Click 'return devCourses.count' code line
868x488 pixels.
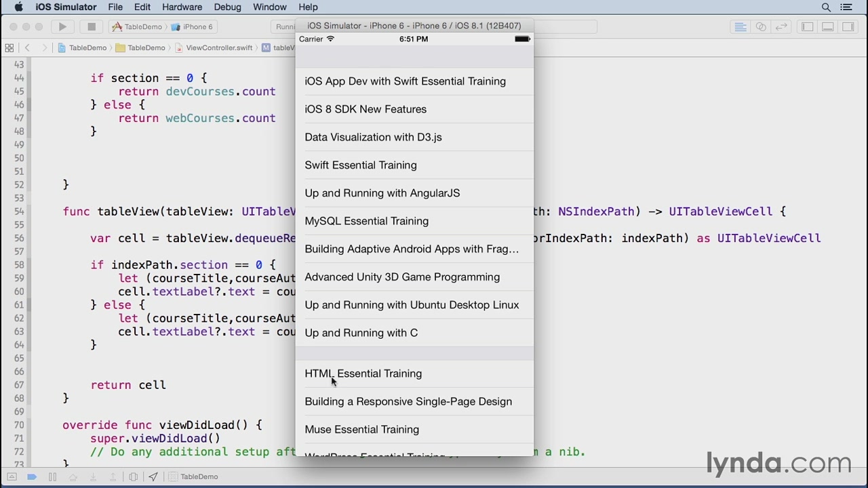pyautogui.click(x=197, y=91)
